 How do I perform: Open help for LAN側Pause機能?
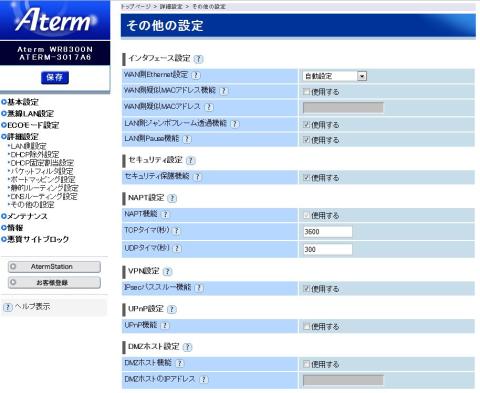(x=187, y=139)
